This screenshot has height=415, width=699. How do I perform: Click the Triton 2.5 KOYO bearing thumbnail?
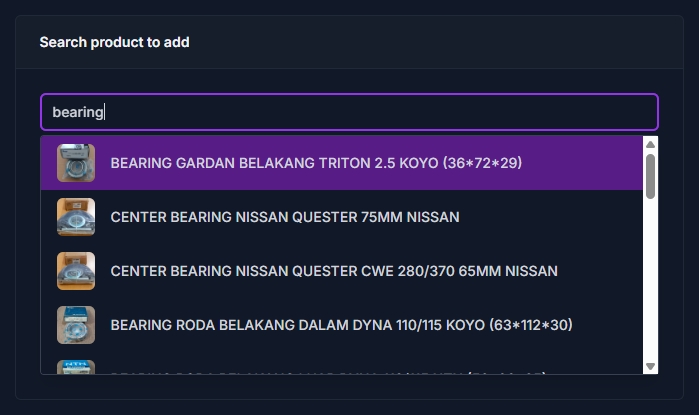[76, 163]
